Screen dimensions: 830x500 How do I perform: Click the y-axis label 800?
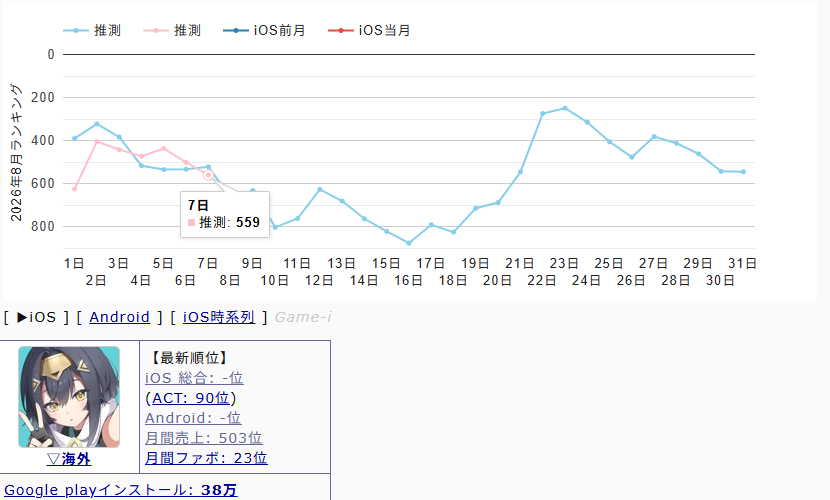[x=43, y=226]
